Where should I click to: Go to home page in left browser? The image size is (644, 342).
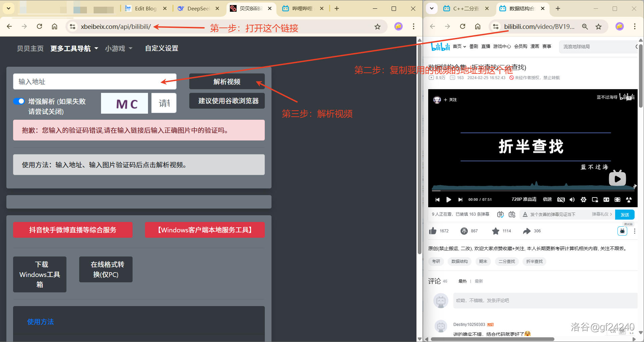pos(54,26)
